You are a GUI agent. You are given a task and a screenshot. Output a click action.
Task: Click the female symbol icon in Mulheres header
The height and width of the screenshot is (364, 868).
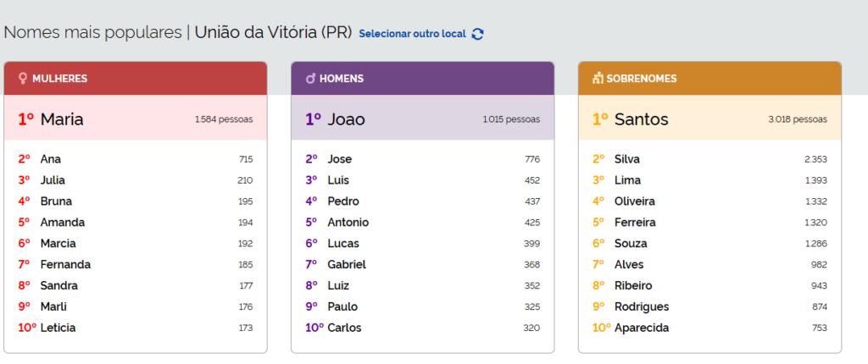tap(22, 79)
